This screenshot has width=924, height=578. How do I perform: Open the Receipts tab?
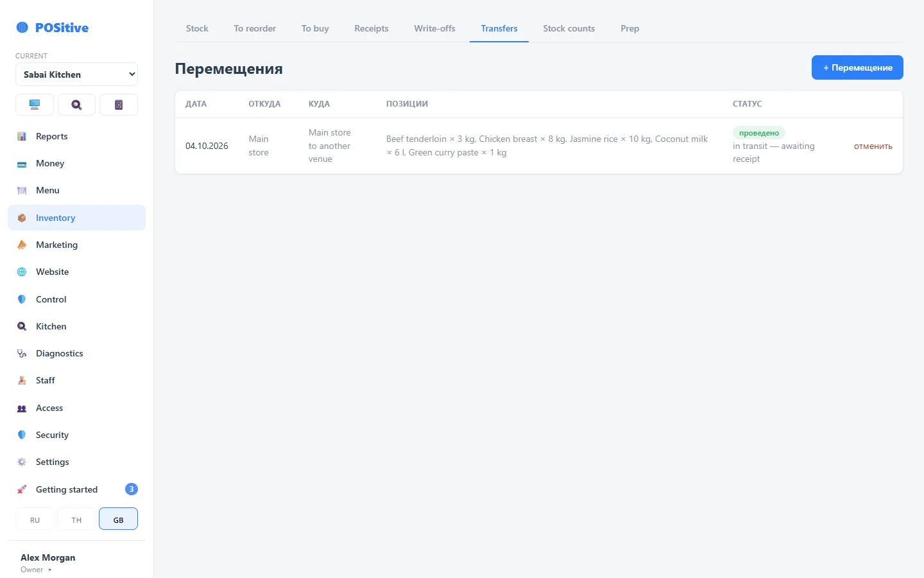point(372,28)
